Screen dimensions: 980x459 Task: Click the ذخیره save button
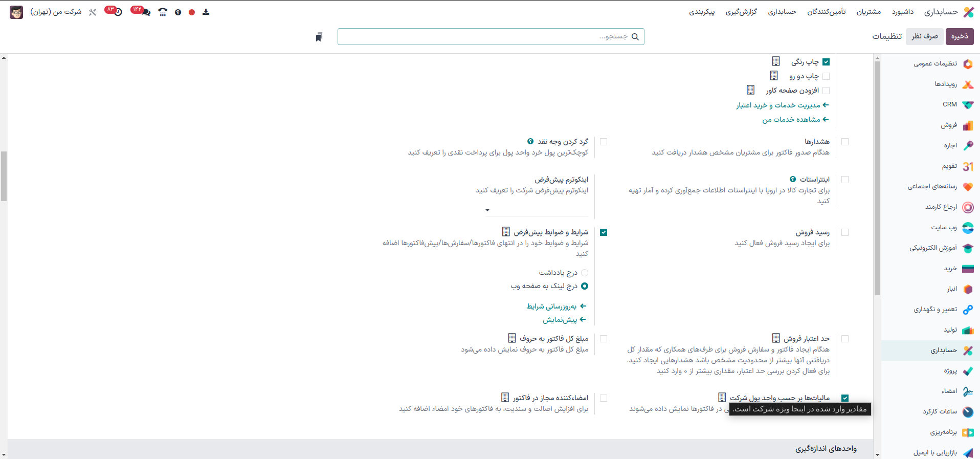click(960, 36)
